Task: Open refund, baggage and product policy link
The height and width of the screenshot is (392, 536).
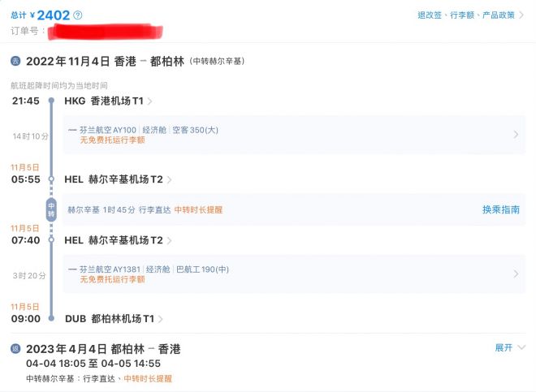Action: [x=466, y=15]
